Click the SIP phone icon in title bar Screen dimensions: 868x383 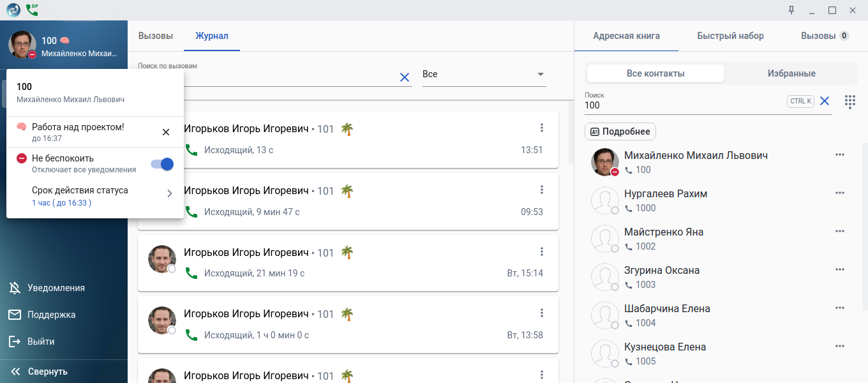click(32, 10)
